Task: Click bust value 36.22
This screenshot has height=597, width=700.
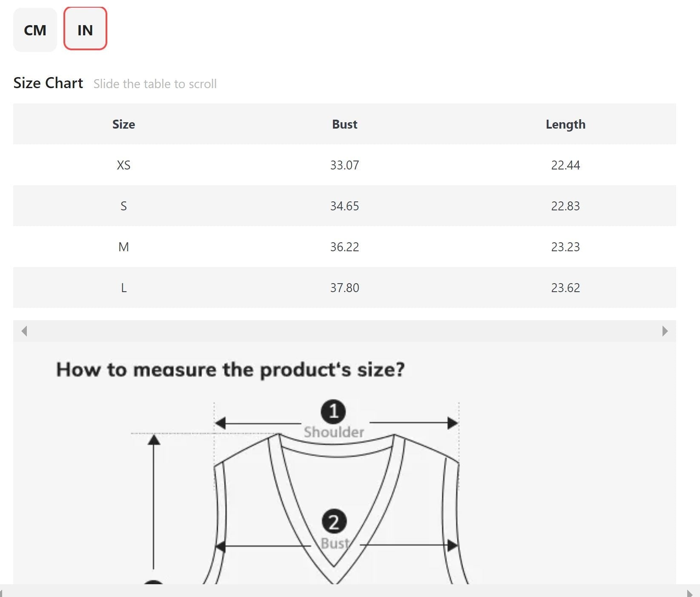Action: (x=344, y=247)
